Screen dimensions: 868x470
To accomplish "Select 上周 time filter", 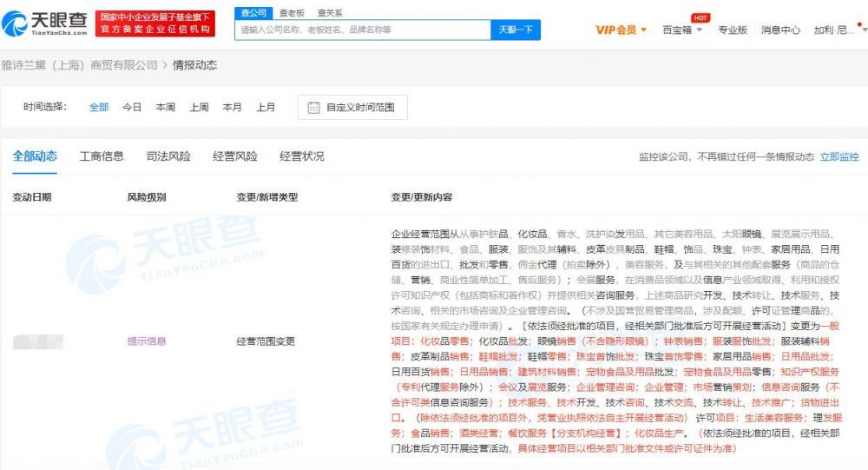I will coord(200,108).
